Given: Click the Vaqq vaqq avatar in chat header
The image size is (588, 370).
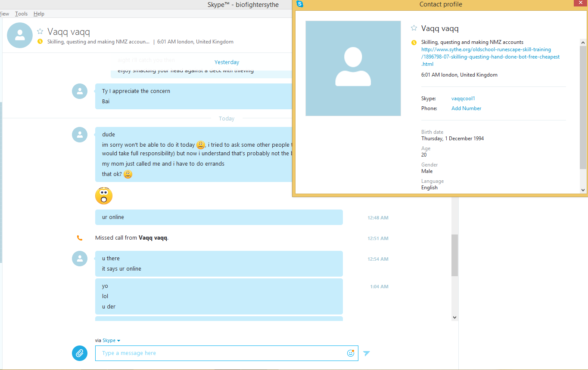Looking at the screenshot, I should (x=20, y=35).
